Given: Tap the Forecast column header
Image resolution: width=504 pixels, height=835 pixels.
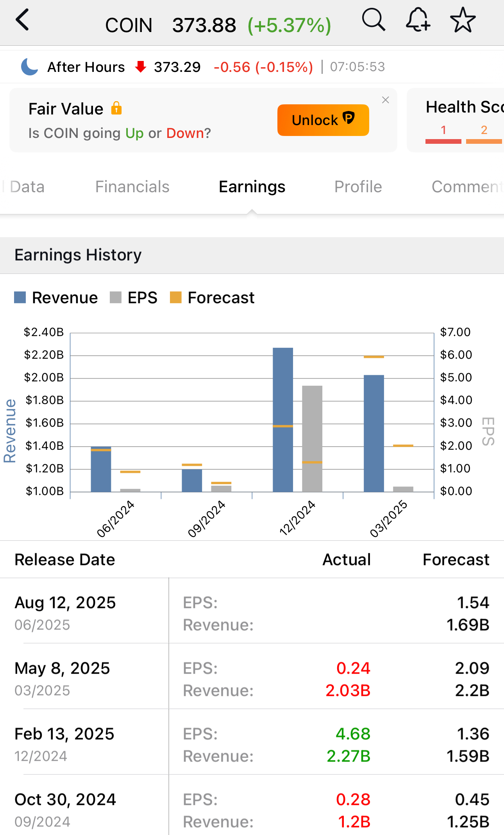Looking at the screenshot, I should click(x=456, y=560).
